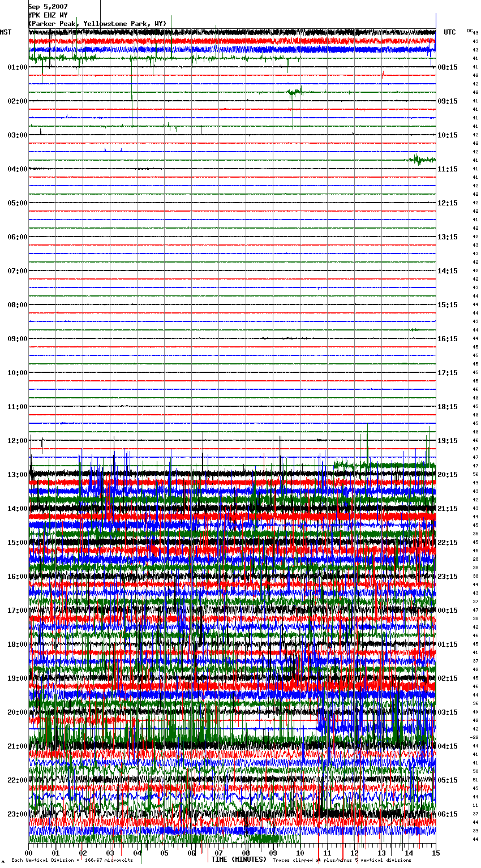This screenshot has height=868, width=481.
Task: Click the "22:00" MST time label
Action: tap(18, 780)
